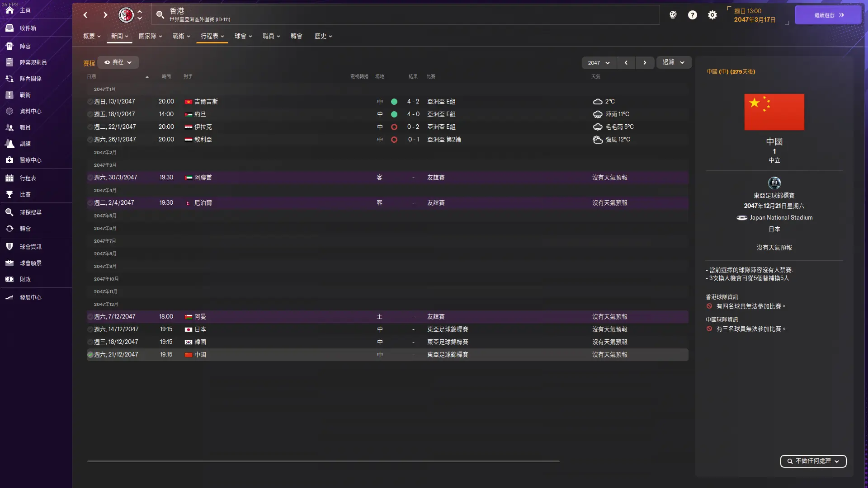
Task: Open the 2047 year dropdown
Action: click(599, 63)
